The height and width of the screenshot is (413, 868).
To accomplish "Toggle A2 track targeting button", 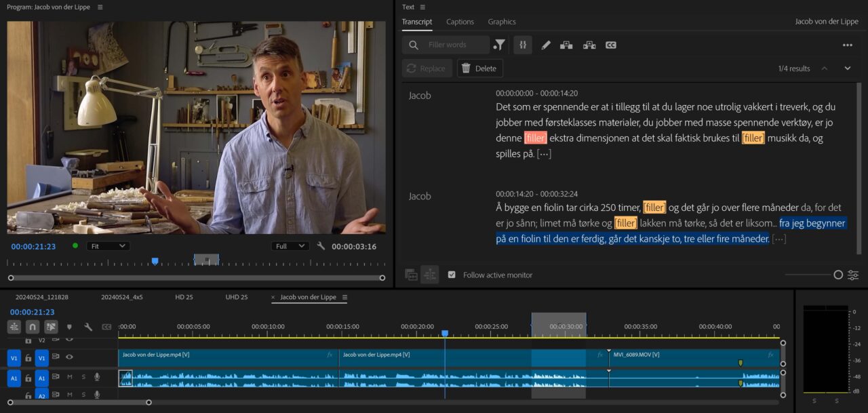I will pyautogui.click(x=41, y=395).
